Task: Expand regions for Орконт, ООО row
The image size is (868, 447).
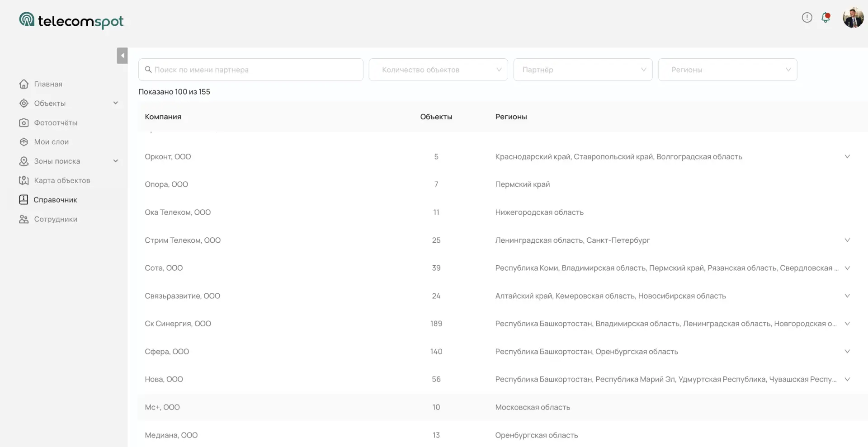Action: coord(847,156)
